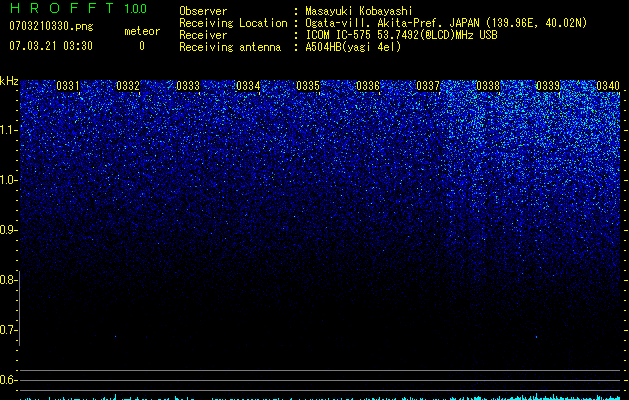This screenshot has height=400, width=629.
Task: Select the version number 1.00
Action: point(136,9)
